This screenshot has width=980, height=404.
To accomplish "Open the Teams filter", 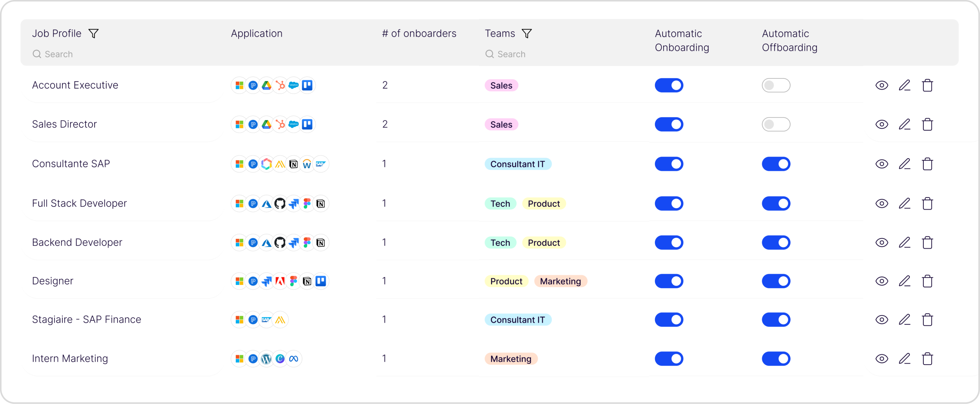I will pos(527,34).
